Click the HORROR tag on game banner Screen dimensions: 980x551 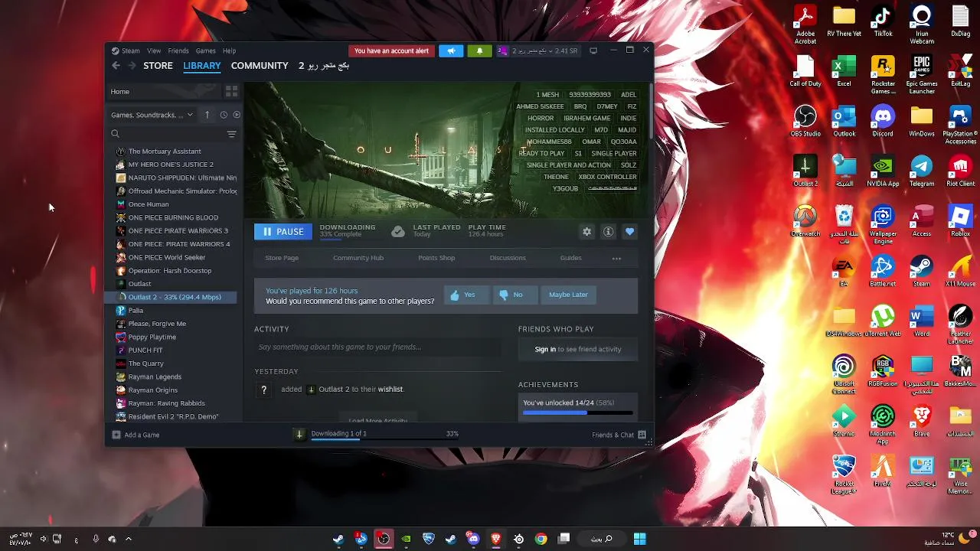[541, 119]
